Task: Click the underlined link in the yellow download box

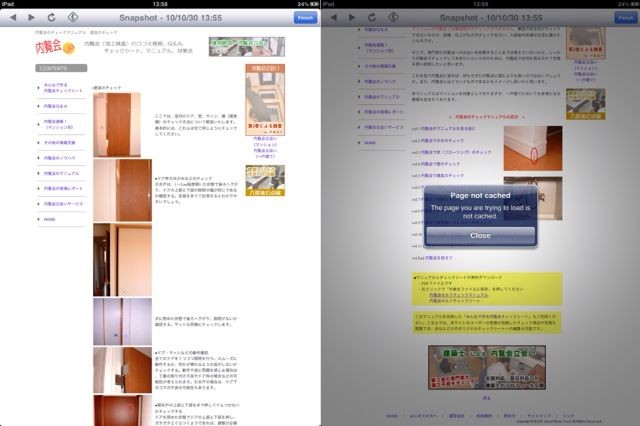Action: pos(458,295)
